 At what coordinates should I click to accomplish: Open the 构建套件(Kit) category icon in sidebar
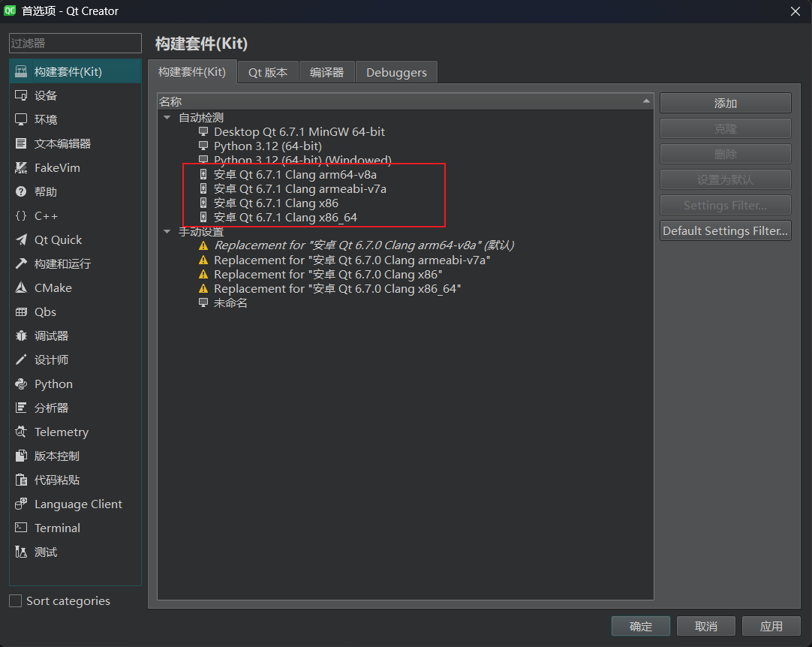tap(21, 71)
